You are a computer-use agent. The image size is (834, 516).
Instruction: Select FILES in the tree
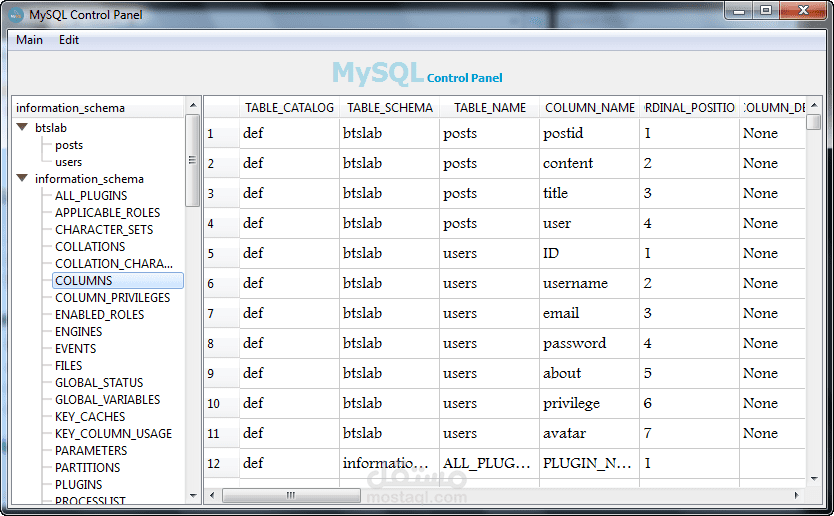[69, 366]
